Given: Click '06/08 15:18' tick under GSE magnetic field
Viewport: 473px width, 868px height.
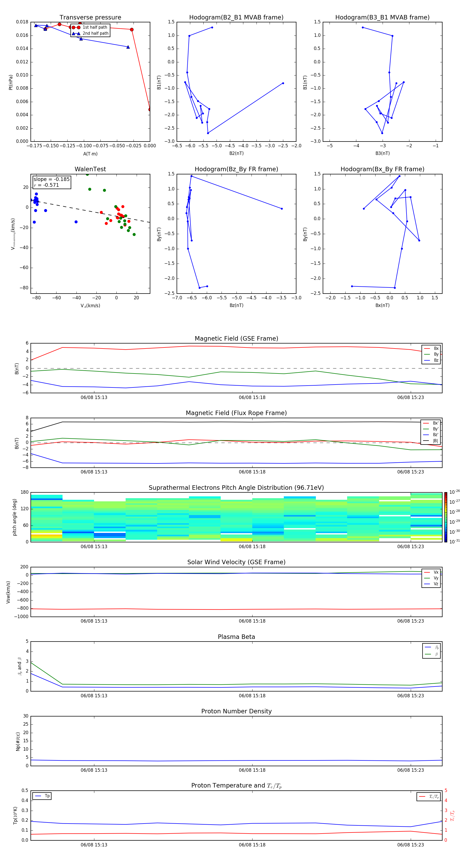Looking at the screenshot, I should tap(252, 398).
